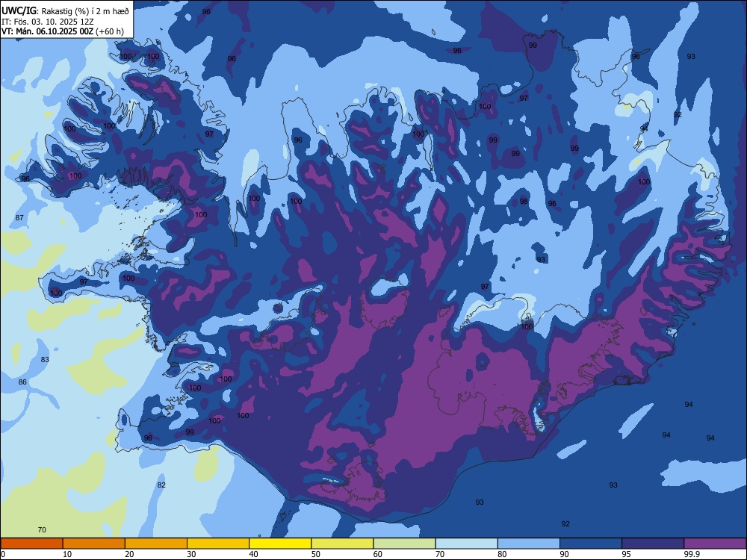The width and height of the screenshot is (747, 560).
Task: Click the orange 10–20 legend swatch
Action: point(94,544)
